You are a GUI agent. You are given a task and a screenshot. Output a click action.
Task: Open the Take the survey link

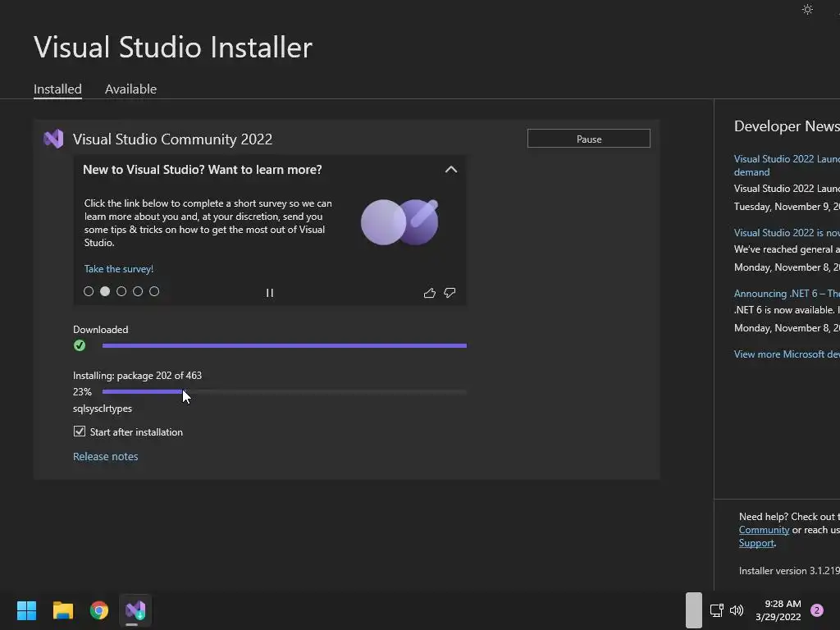coord(118,269)
